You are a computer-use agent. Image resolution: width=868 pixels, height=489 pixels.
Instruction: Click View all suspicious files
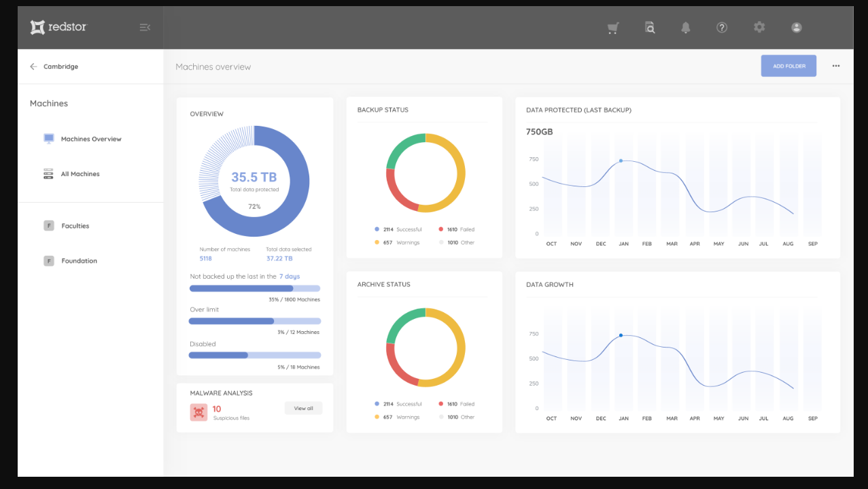303,407
